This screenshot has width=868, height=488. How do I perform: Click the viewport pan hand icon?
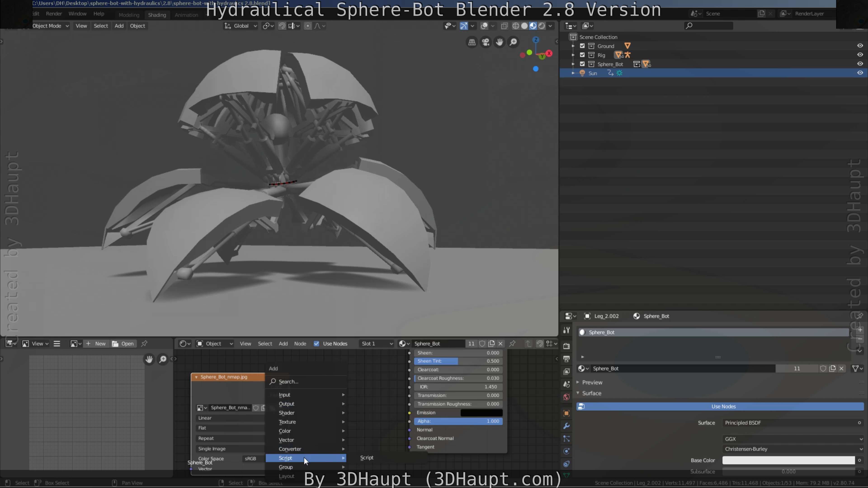pos(499,42)
